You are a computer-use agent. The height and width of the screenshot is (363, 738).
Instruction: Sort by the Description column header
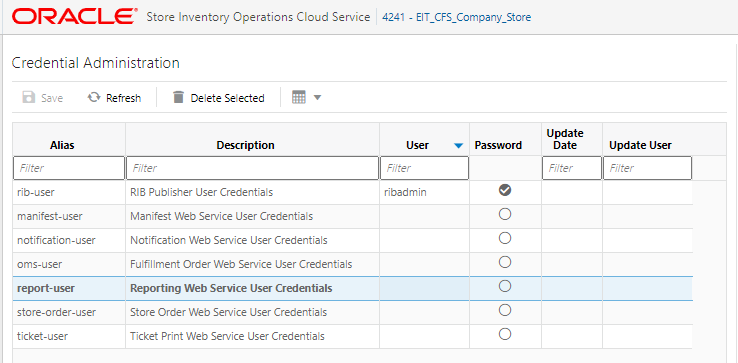pos(245,145)
